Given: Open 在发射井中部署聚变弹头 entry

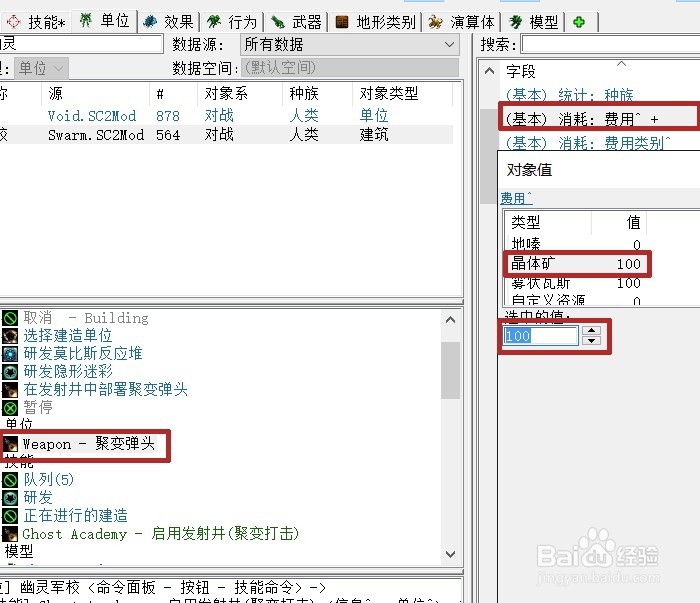Looking at the screenshot, I should [x=105, y=389].
